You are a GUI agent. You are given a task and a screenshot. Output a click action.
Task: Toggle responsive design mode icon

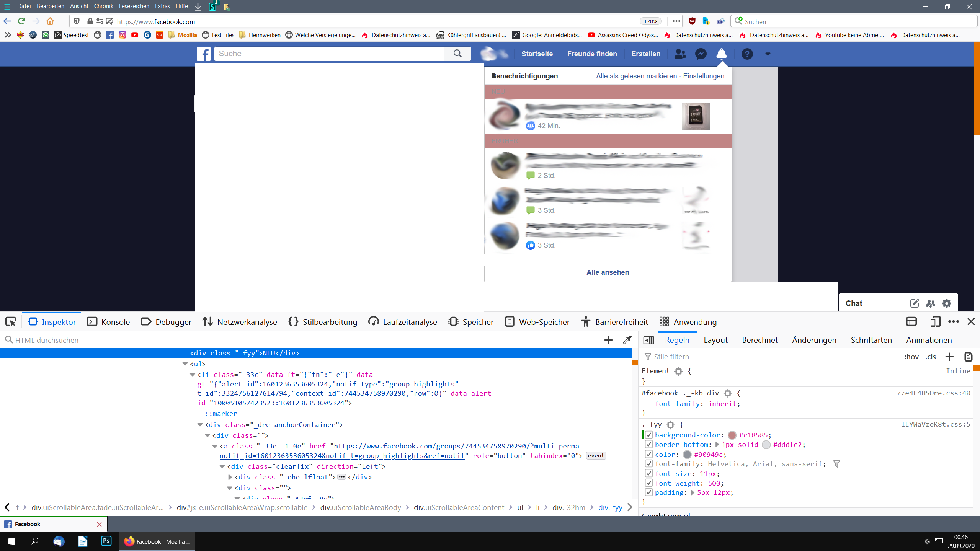coord(935,322)
